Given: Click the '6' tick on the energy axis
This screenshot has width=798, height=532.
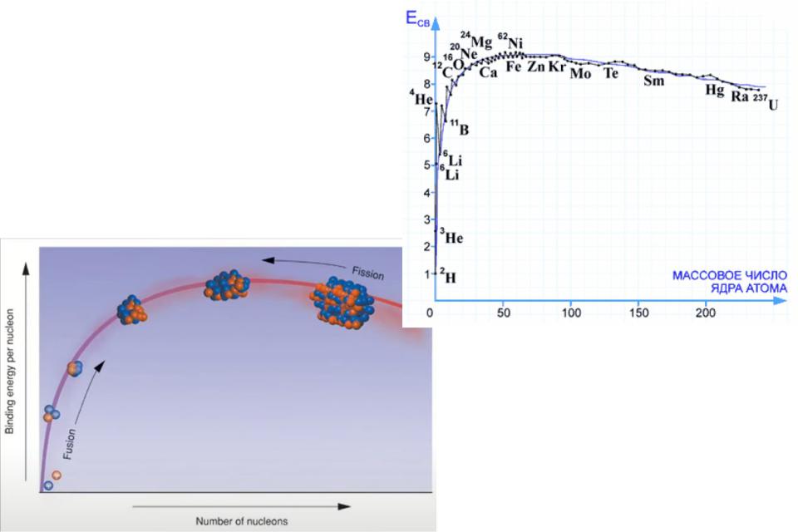Looking at the screenshot, I should pyautogui.click(x=427, y=139).
